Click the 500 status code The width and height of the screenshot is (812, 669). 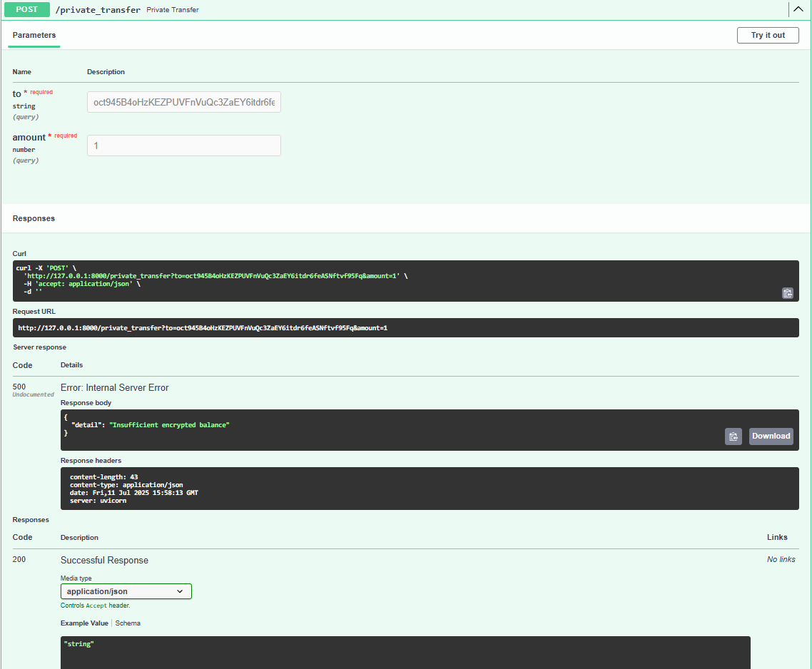click(x=19, y=387)
